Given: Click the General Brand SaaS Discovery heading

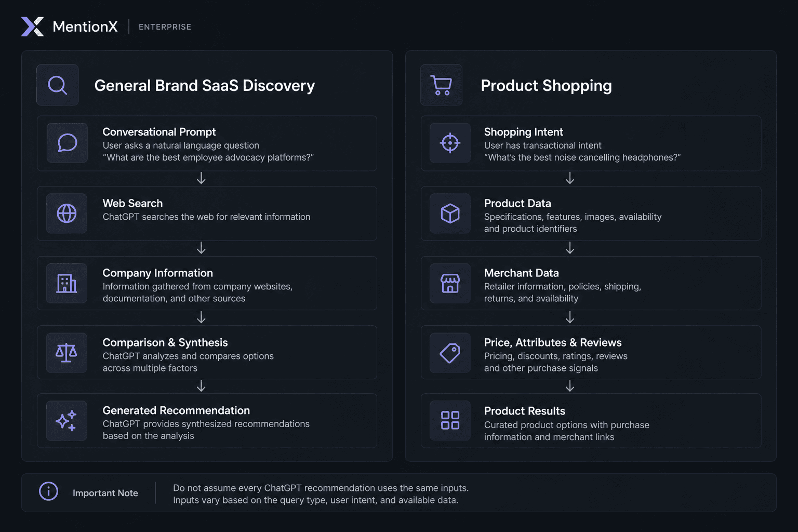Looking at the screenshot, I should 205,86.
